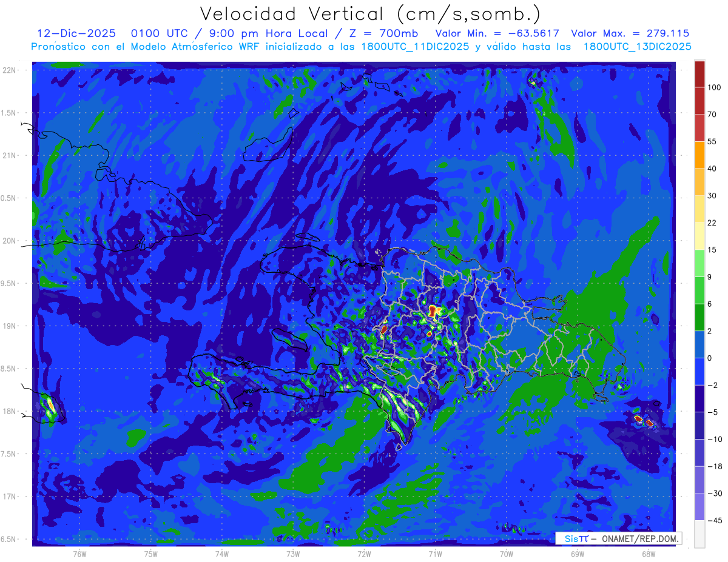Click colorbar value label "100"

click(714, 87)
